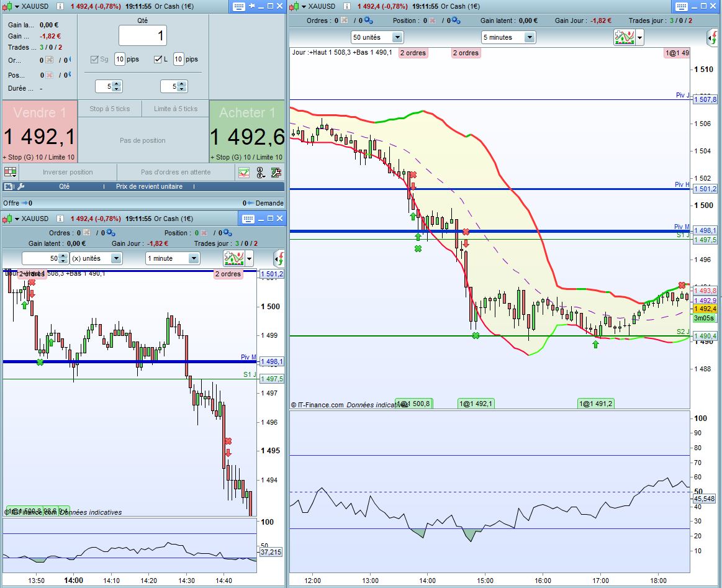This screenshot has width=722, height=588.
Task: Open candlestick icon in order panel title bar
Action: 7,6
